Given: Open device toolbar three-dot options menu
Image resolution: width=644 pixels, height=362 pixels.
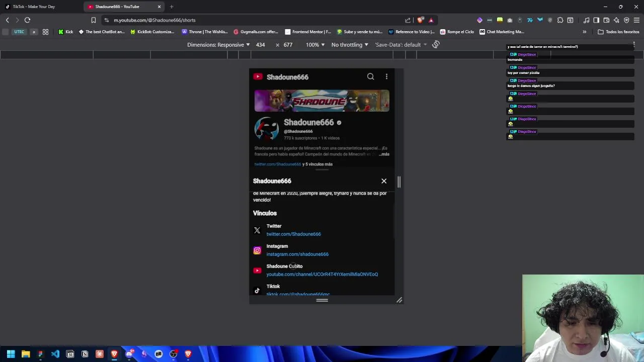Looking at the screenshot, I should [x=634, y=45].
